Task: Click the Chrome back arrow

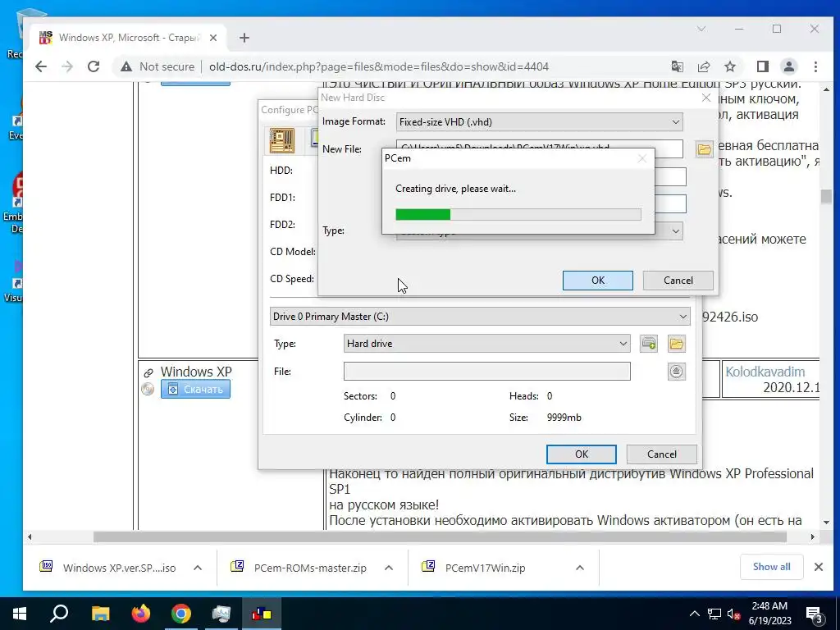Action: click(x=41, y=66)
